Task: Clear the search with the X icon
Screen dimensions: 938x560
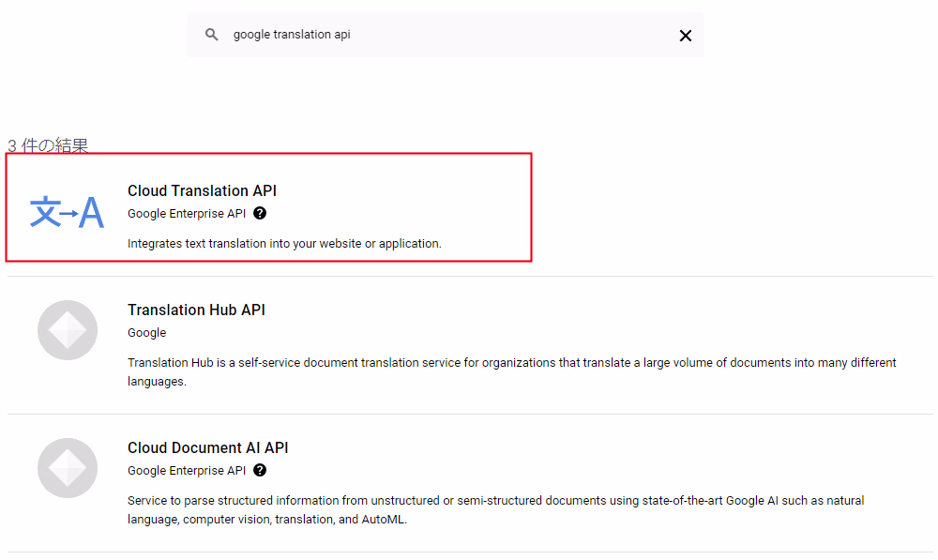Action: pos(686,36)
